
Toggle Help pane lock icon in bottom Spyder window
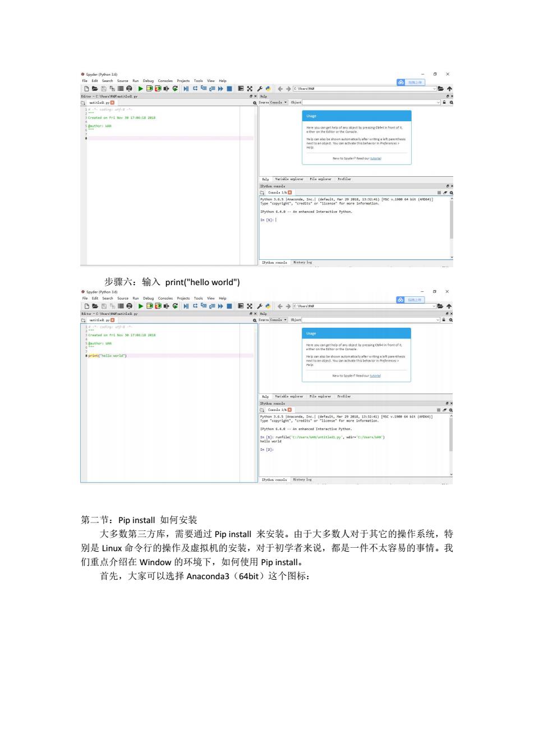(x=445, y=319)
